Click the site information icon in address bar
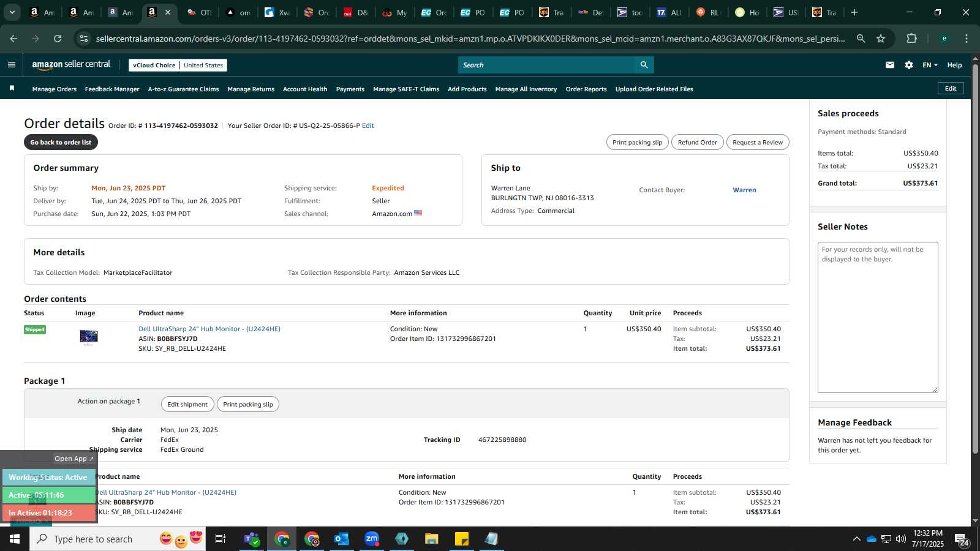The image size is (980, 551). (84, 39)
